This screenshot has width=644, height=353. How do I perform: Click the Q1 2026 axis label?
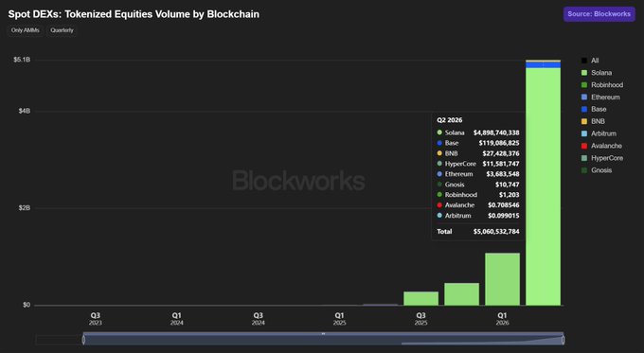(502, 319)
